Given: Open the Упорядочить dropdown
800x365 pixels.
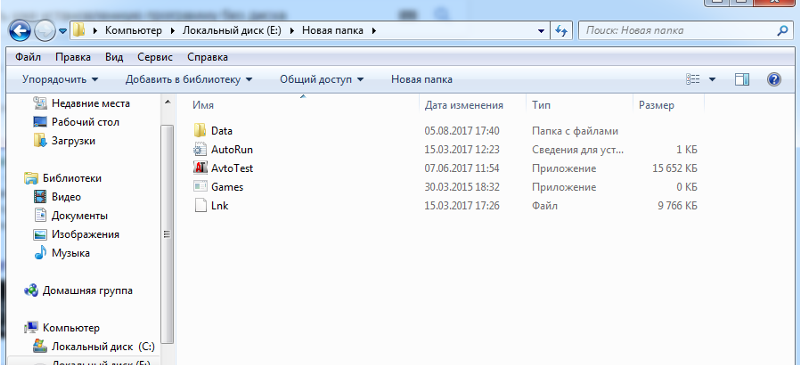Looking at the screenshot, I should 60,80.
